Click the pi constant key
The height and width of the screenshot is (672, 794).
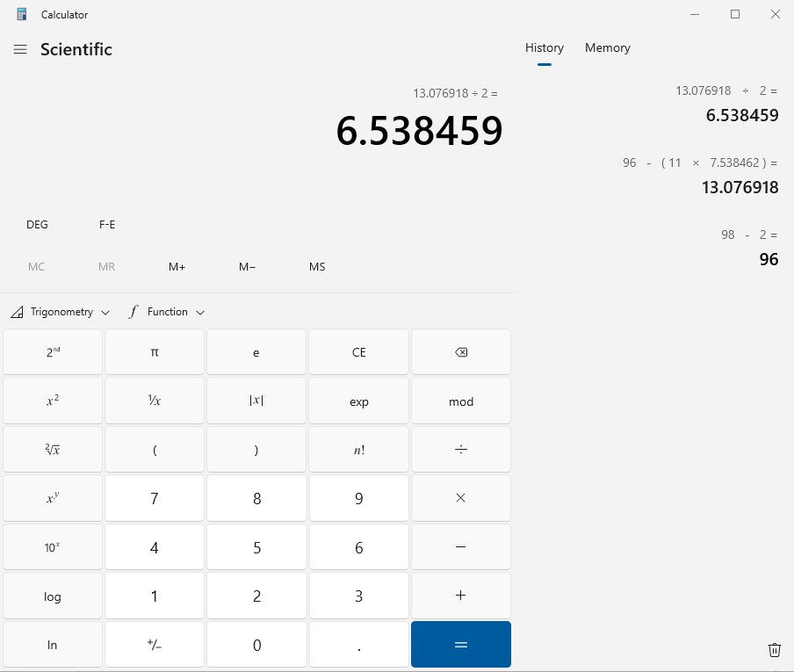[155, 352]
